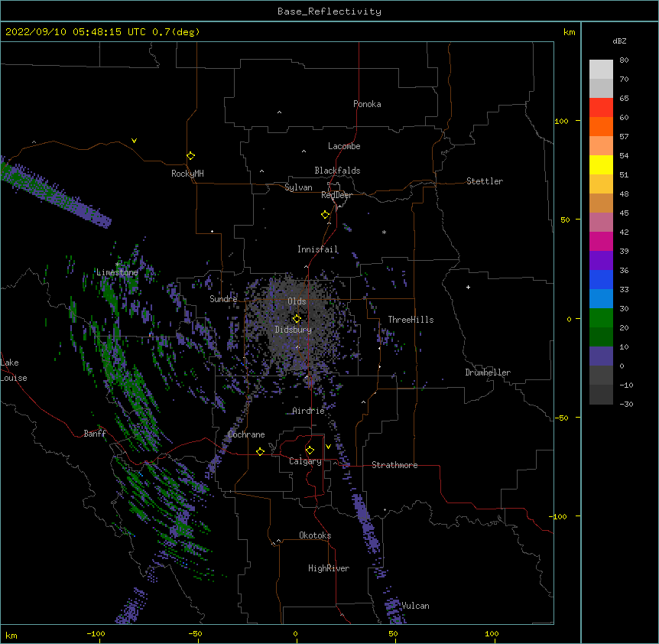
Task: Click the Blackfalds town label
Action: coord(337,171)
